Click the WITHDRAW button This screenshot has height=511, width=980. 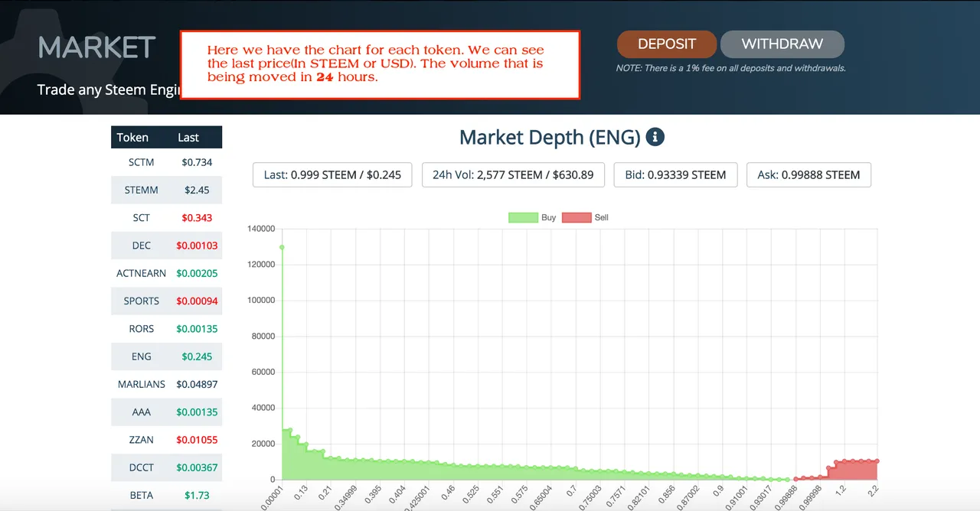click(x=782, y=44)
